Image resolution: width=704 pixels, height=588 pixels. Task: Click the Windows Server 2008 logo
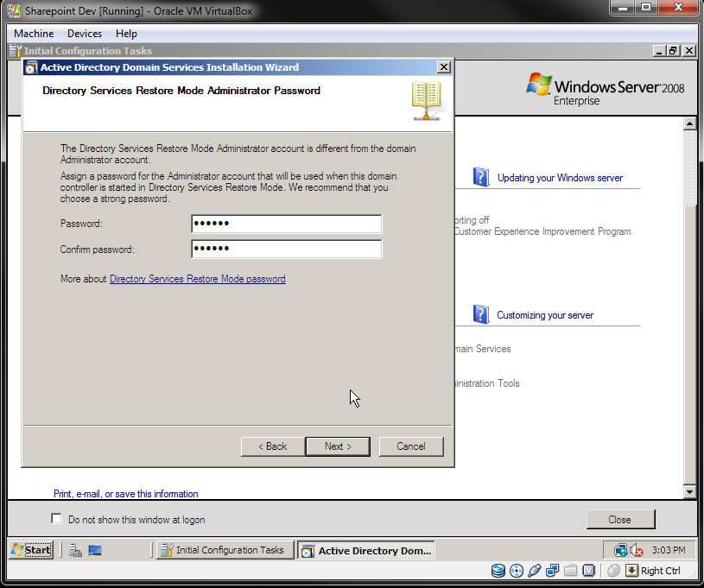click(x=605, y=89)
